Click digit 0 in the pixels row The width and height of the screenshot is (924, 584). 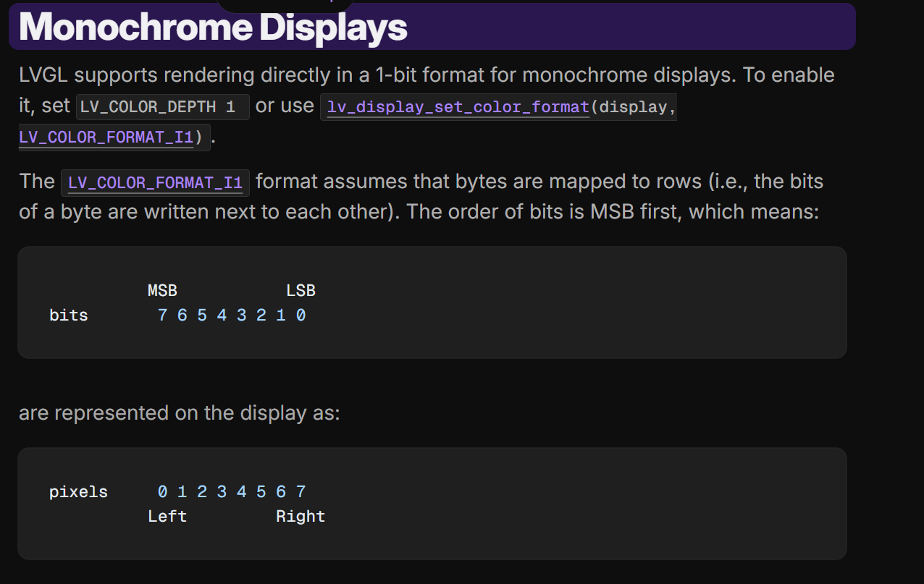(x=162, y=492)
